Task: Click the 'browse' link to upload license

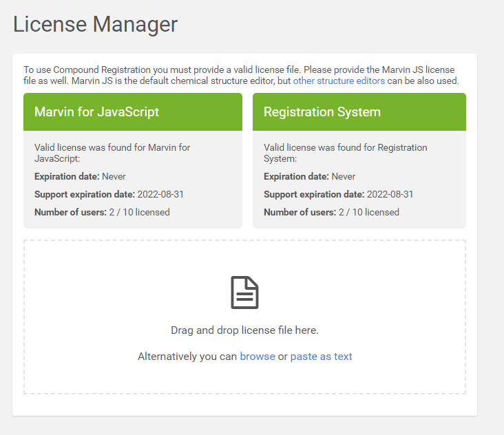Action: click(x=257, y=357)
